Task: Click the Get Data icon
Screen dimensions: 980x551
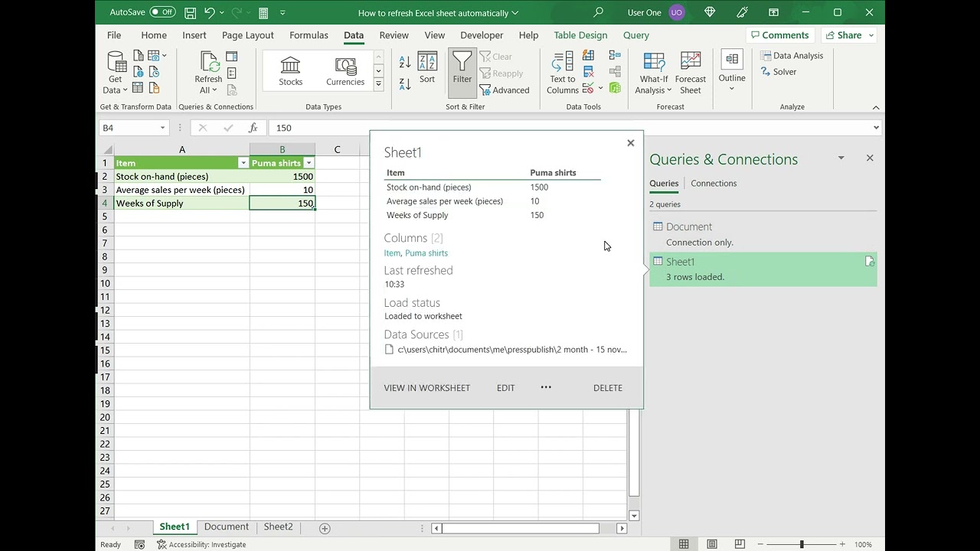Action: point(116,73)
